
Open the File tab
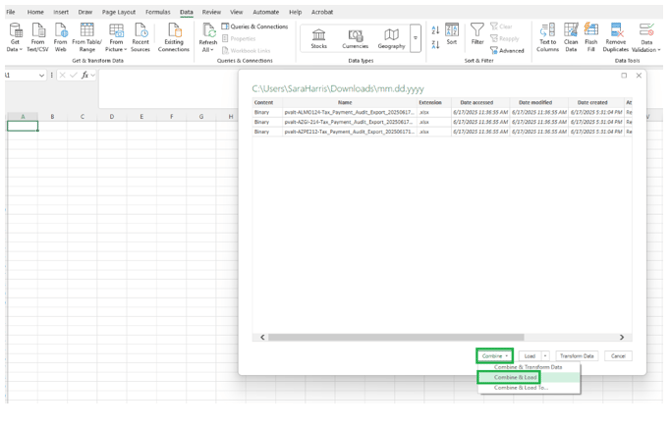[11, 12]
